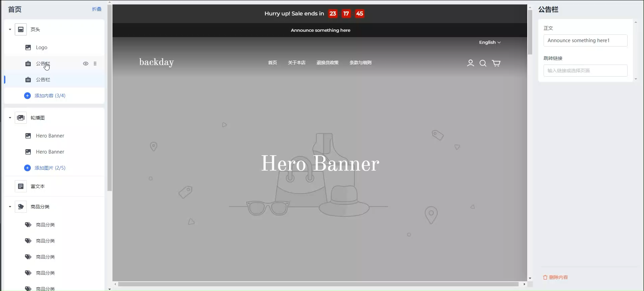The height and width of the screenshot is (291, 644).
Task: Click the 跳转链接 input field
Action: coord(585,71)
